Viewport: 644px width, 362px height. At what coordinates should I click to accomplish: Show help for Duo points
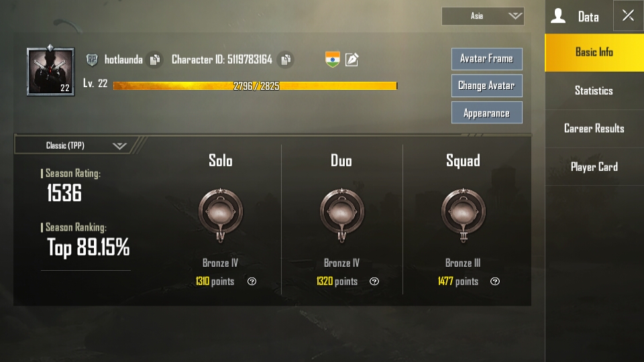point(374,281)
